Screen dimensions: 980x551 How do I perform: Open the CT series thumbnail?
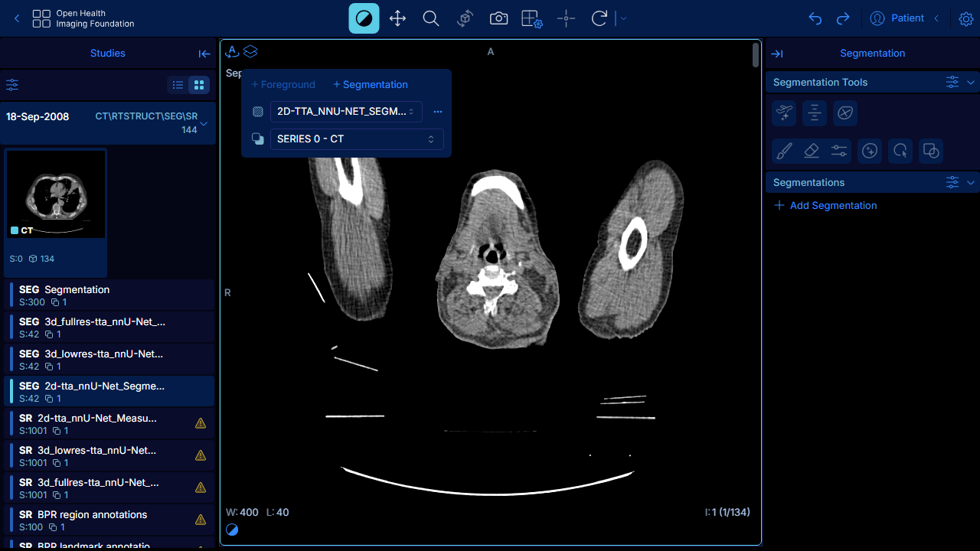click(56, 194)
